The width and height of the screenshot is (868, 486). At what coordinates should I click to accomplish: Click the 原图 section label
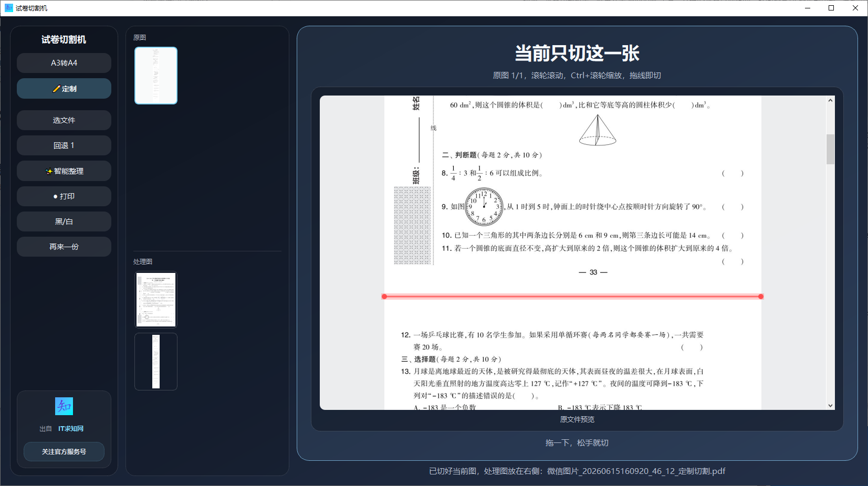click(140, 37)
